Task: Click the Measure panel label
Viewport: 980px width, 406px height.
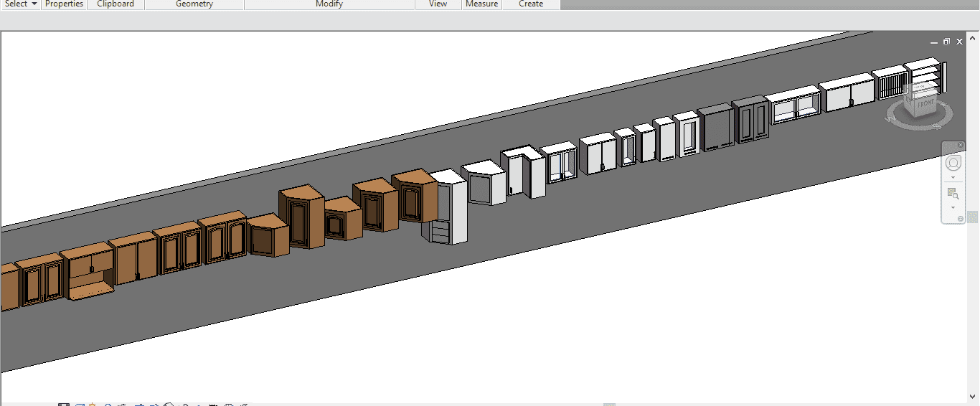Action: (x=481, y=4)
